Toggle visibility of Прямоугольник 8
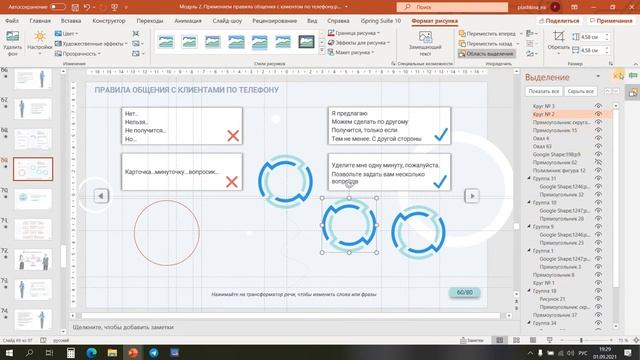640x360 pixels. click(x=598, y=275)
